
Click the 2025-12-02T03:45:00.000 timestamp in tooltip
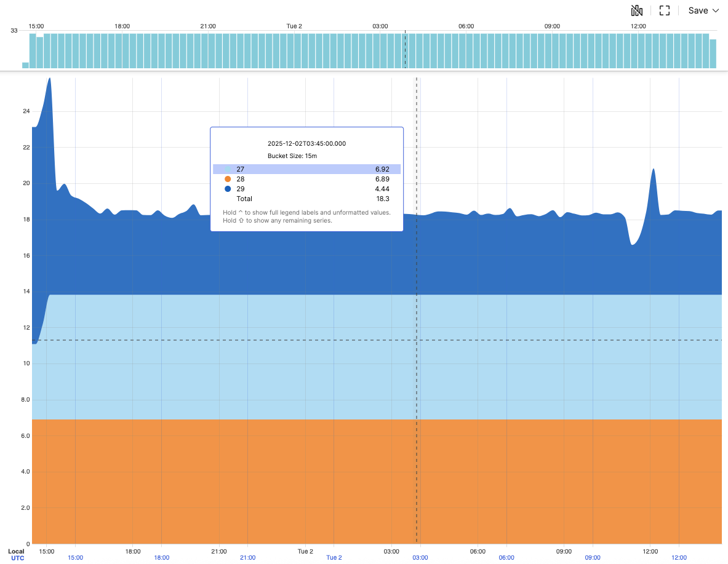(x=306, y=143)
